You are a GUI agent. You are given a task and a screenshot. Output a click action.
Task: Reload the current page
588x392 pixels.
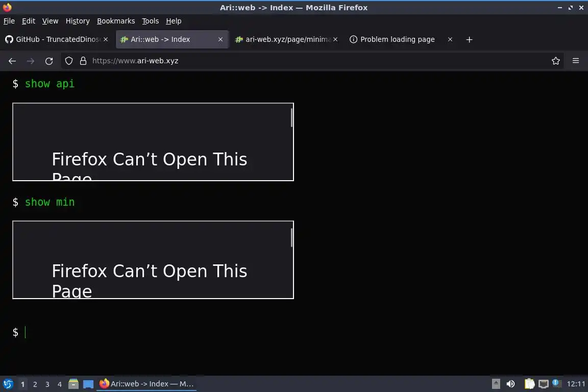[49, 61]
